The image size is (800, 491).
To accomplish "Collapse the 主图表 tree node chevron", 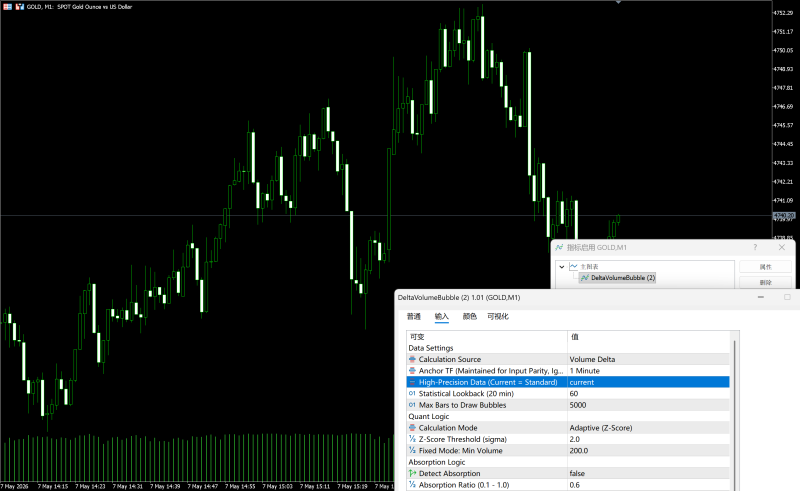I will (x=562, y=266).
